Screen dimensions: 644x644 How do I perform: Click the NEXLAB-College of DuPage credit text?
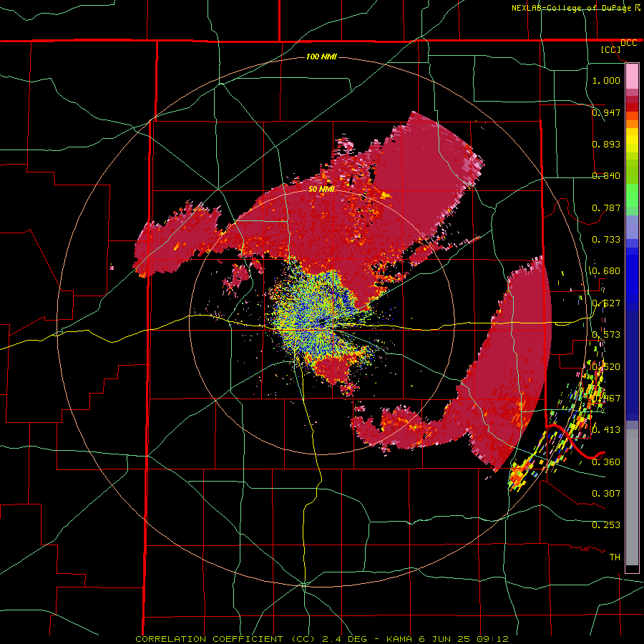point(572,8)
